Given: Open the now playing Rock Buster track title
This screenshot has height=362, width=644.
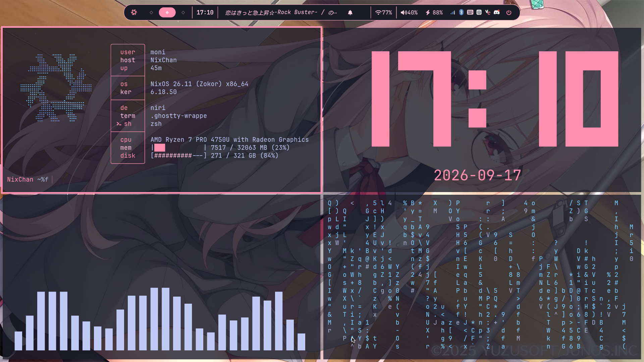Looking at the screenshot, I should tap(281, 12).
